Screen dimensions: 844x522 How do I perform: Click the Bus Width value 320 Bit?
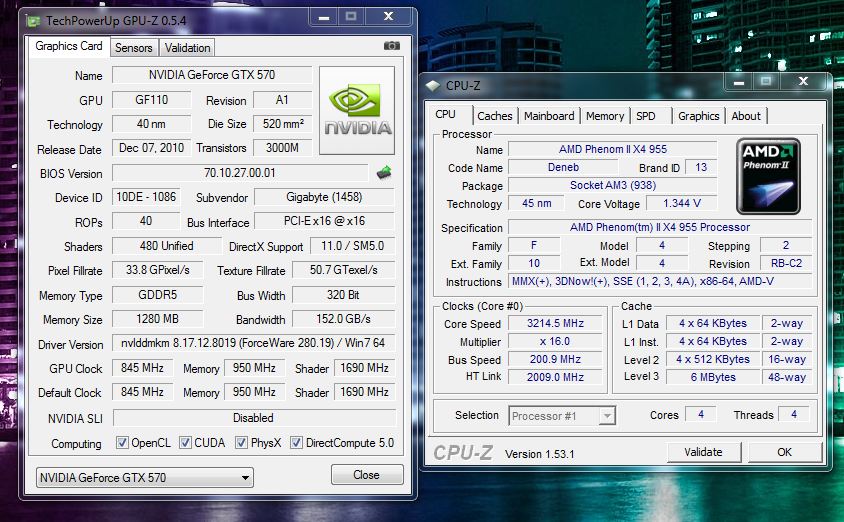[343, 295]
